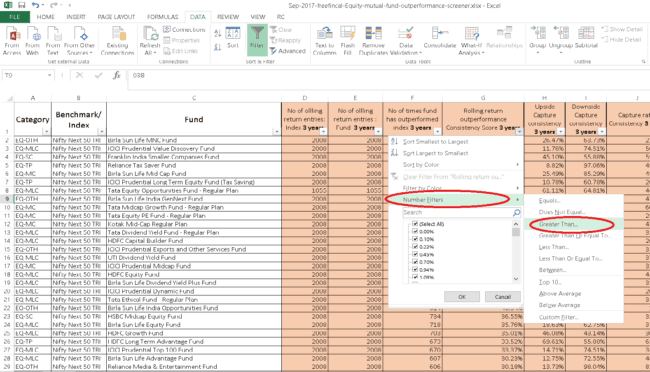This screenshot has height=372, width=650.
Task: Launch Text to Columns
Action: (324, 41)
